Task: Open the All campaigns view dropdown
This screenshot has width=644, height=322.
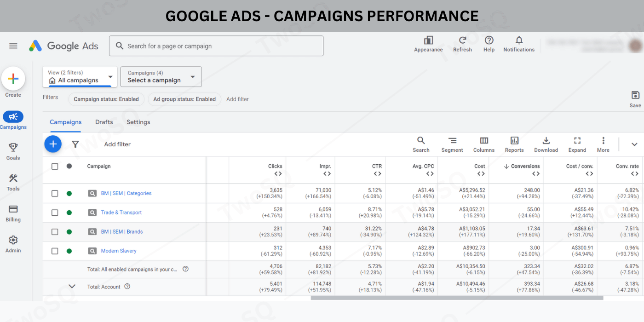Action: 80,77
